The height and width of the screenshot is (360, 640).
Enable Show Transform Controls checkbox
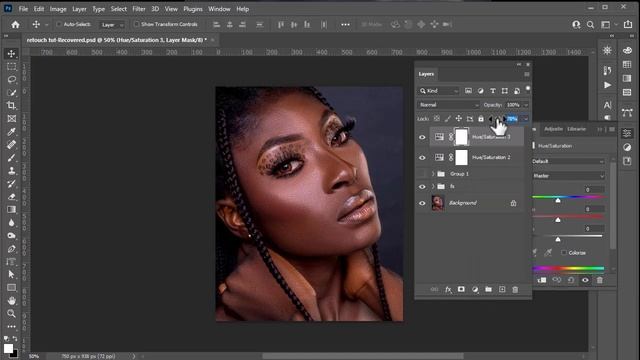[x=136, y=24]
